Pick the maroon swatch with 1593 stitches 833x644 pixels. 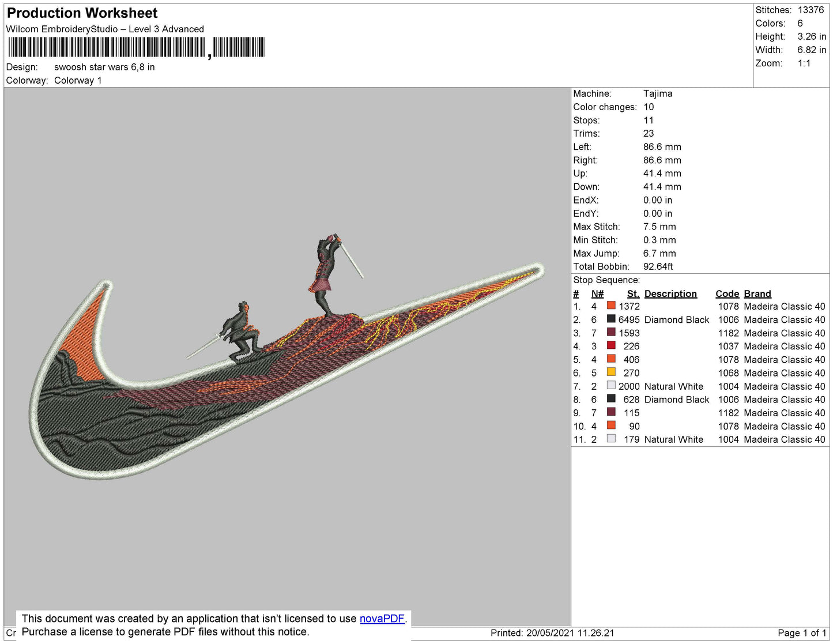611,333
